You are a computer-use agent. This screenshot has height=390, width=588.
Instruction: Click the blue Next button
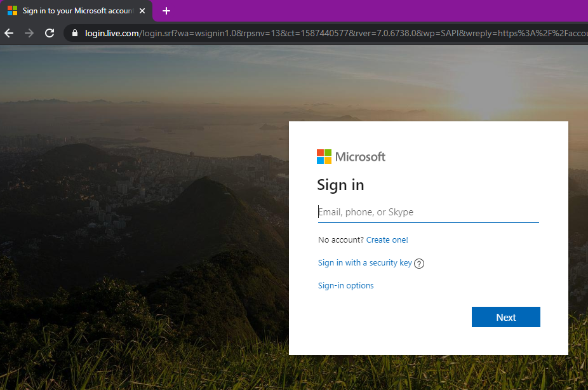(x=506, y=317)
